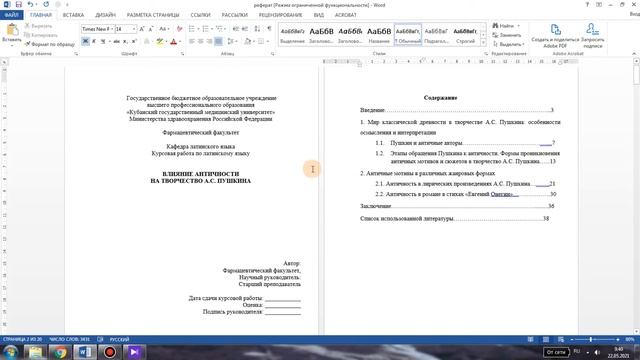Switch to ДИЗАЙН tab
640x360 pixels.
pos(105,15)
